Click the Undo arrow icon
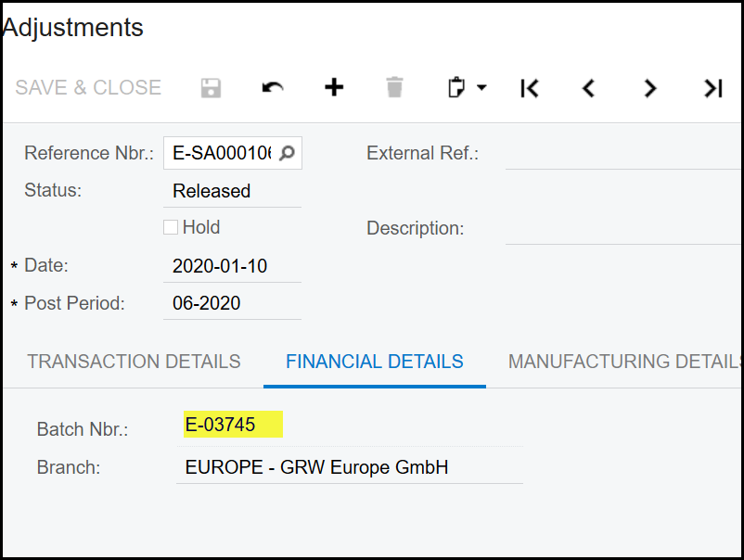The width and height of the screenshot is (744, 560). coord(273,88)
